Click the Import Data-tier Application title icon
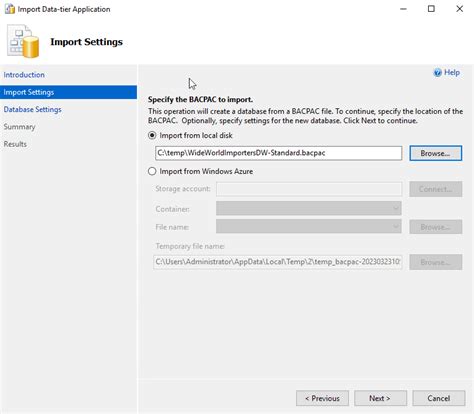The width and height of the screenshot is (474, 414). click(10, 9)
